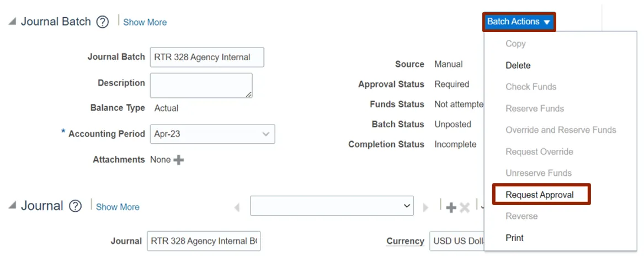The width and height of the screenshot is (644, 256).
Task: Select Request Approval from the menu
Action: click(539, 195)
